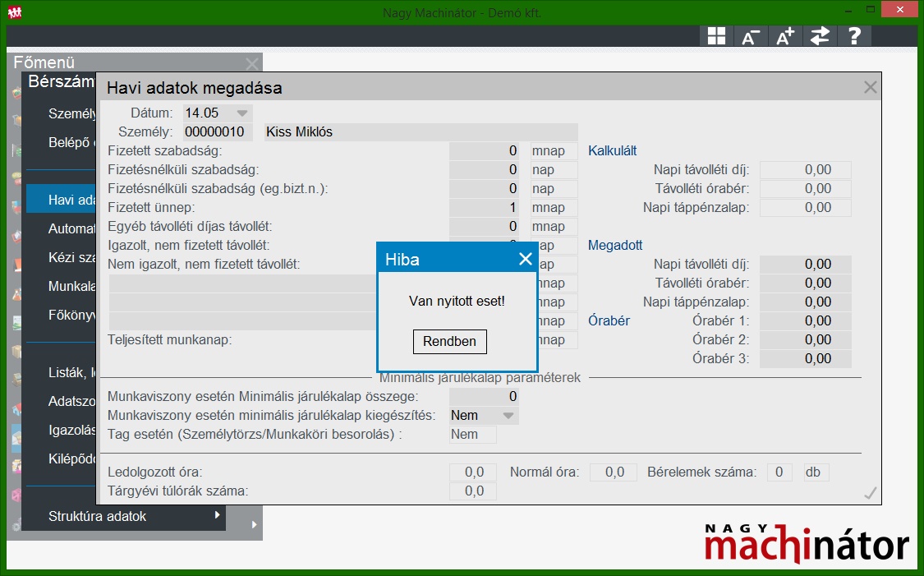The height and width of the screenshot is (576, 924).
Task: Increase font size with A+ icon
Action: pos(785,36)
